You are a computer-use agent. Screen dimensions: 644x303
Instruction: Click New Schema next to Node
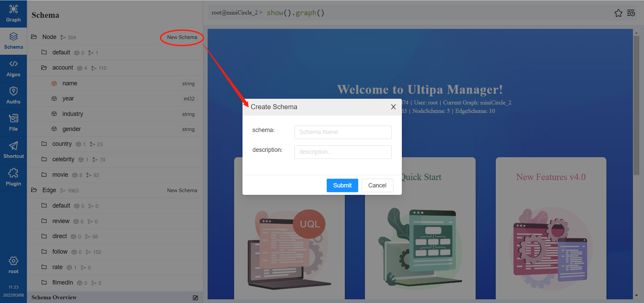[182, 37]
